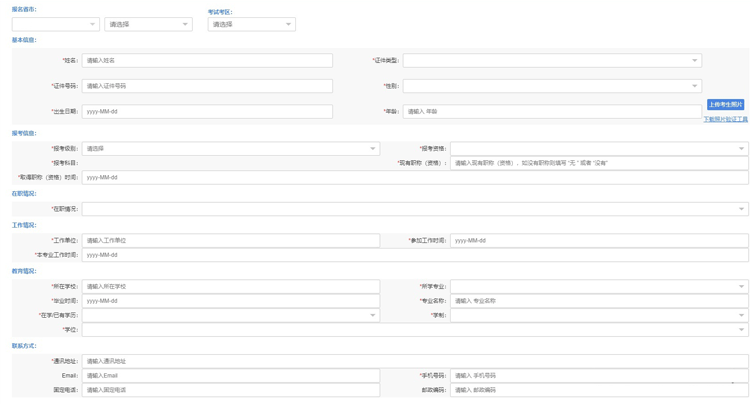
Task: Click the 上传考生照片 upload button
Action: 725,105
